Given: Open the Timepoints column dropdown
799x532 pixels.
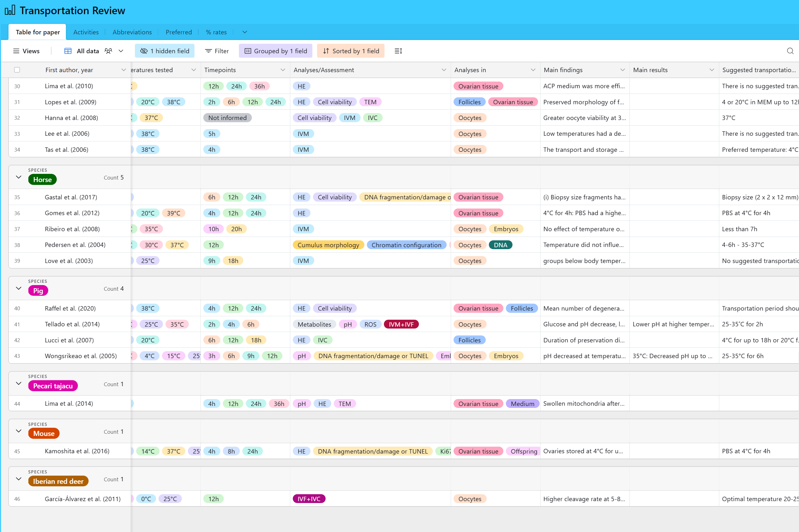Looking at the screenshot, I should coord(282,70).
